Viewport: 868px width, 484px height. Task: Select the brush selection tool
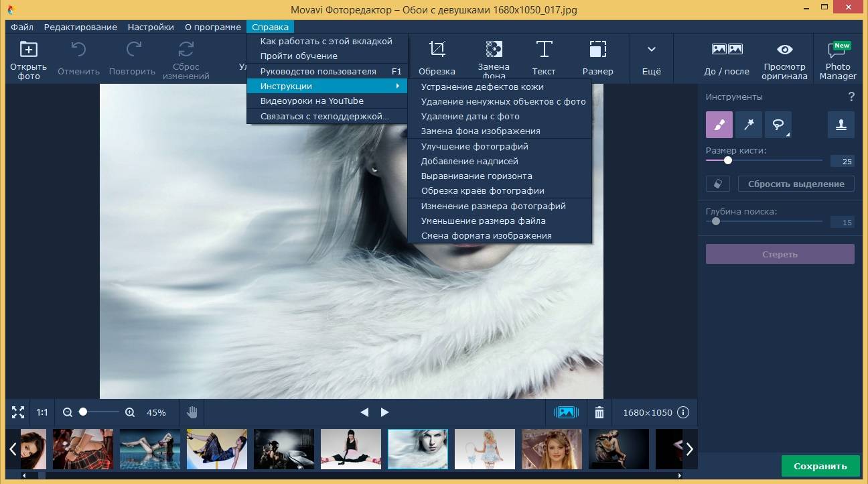[719, 124]
